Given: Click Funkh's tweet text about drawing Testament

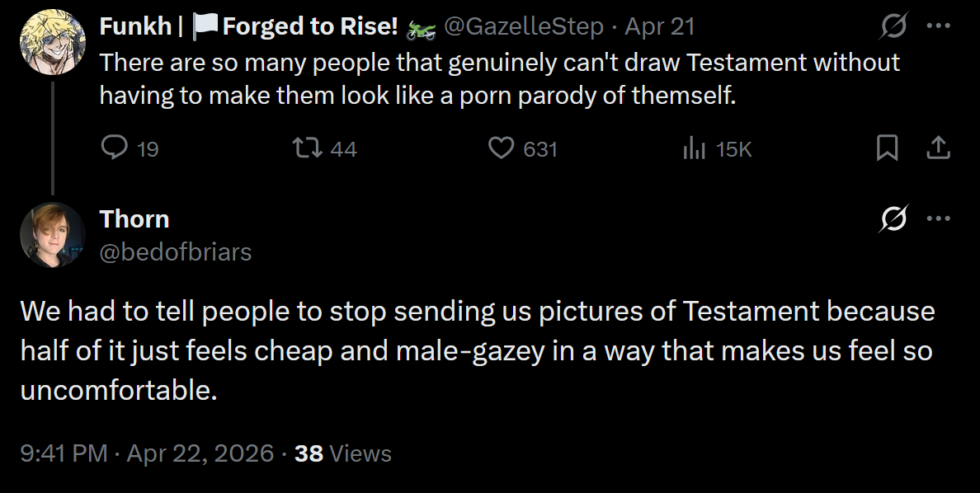Looking at the screenshot, I should (x=499, y=79).
